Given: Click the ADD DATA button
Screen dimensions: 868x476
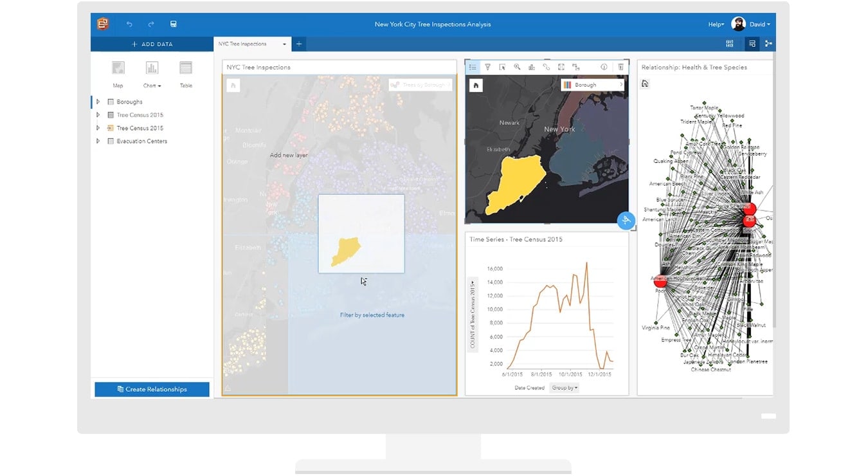Looking at the screenshot, I should [x=152, y=44].
